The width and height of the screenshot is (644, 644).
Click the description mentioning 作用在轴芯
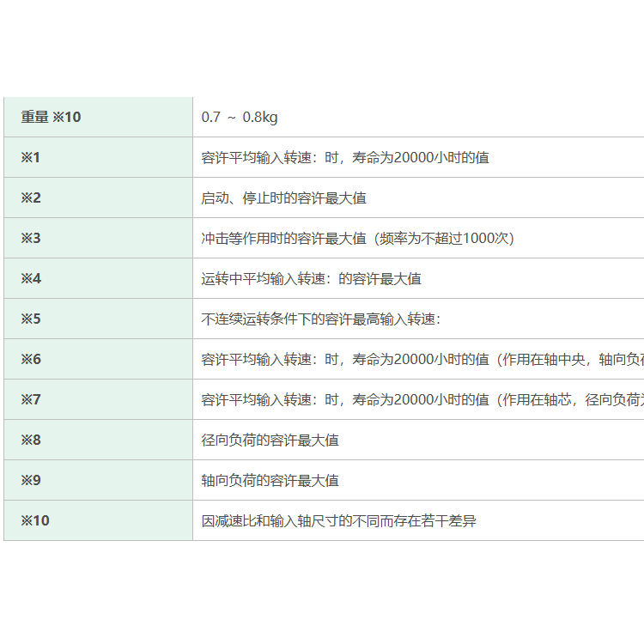[421, 399]
